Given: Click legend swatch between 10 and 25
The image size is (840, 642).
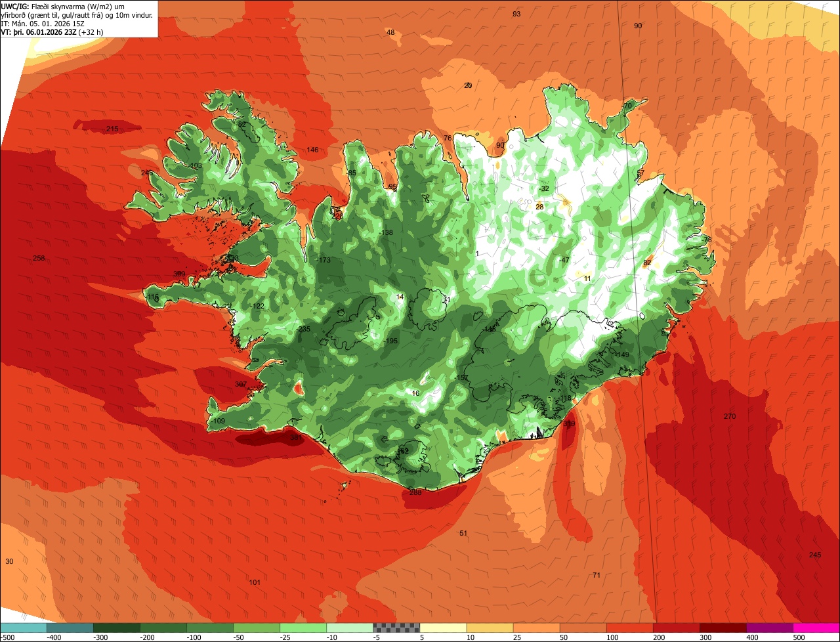Looking at the screenshot, I should (x=489, y=628).
